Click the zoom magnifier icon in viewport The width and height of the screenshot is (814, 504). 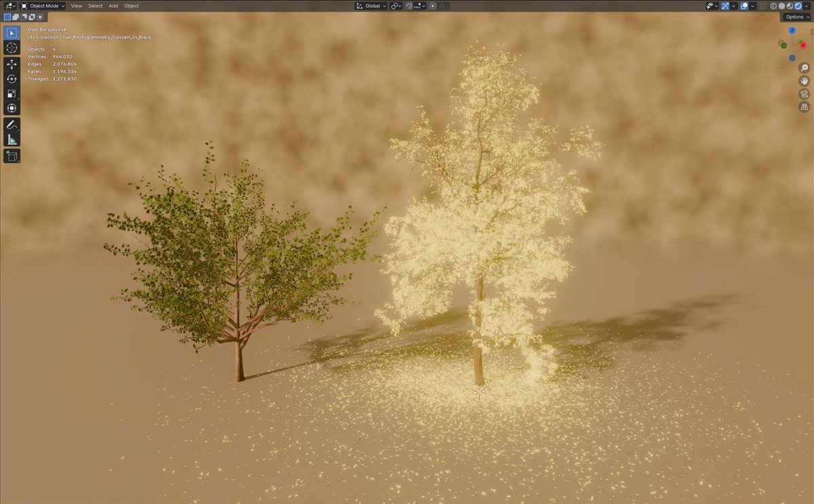click(805, 67)
